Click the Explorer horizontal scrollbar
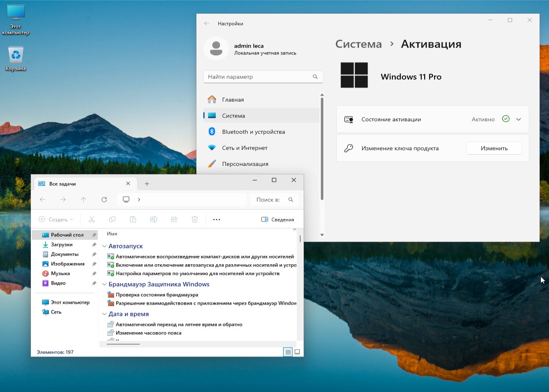The width and height of the screenshot is (549, 392). coord(123,344)
